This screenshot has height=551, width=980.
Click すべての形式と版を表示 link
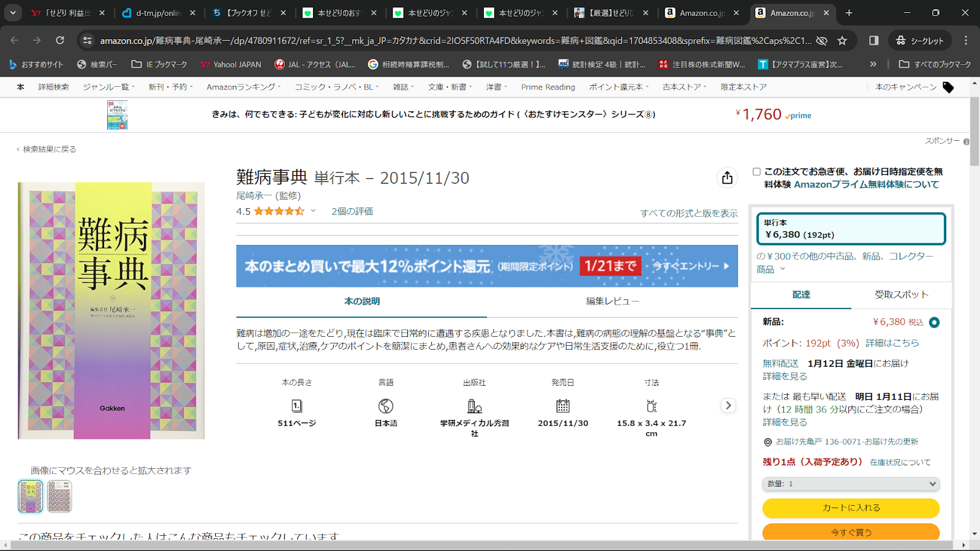coord(689,213)
